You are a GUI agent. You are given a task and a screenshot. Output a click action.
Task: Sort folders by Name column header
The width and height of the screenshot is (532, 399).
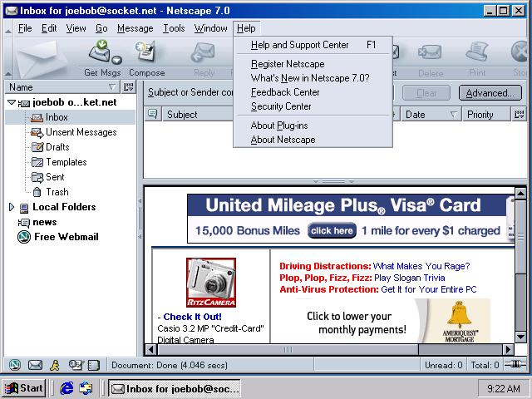[62, 87]
